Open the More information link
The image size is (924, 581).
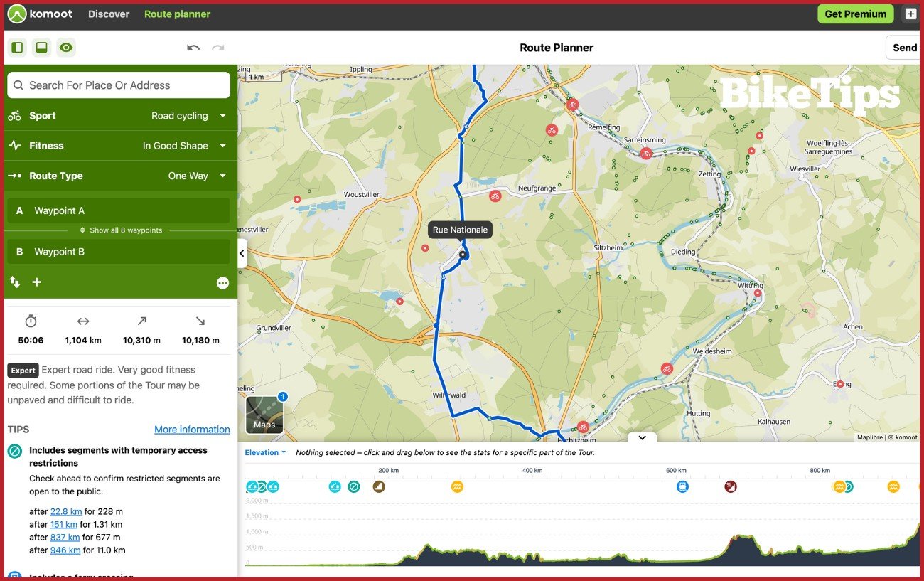pyautogui.click(x=192, y=430)
